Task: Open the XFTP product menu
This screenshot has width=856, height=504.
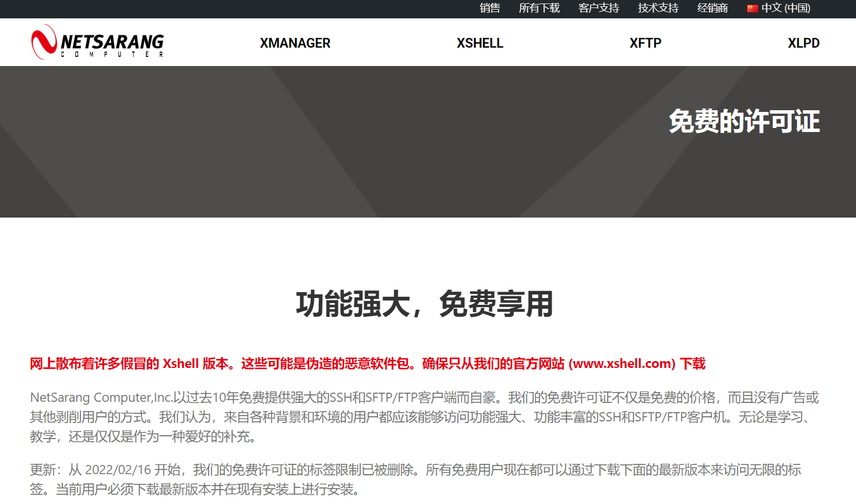Action: [645, 43]
